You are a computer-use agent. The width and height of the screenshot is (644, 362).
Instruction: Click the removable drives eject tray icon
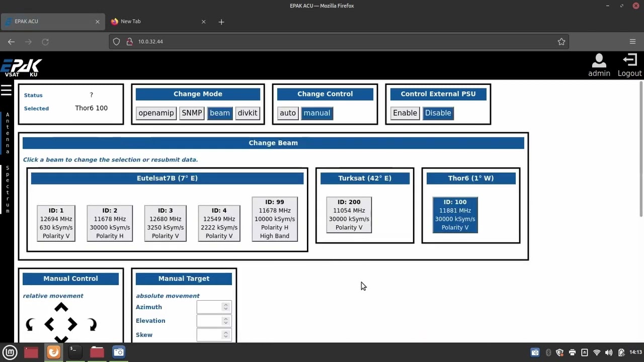584,352
